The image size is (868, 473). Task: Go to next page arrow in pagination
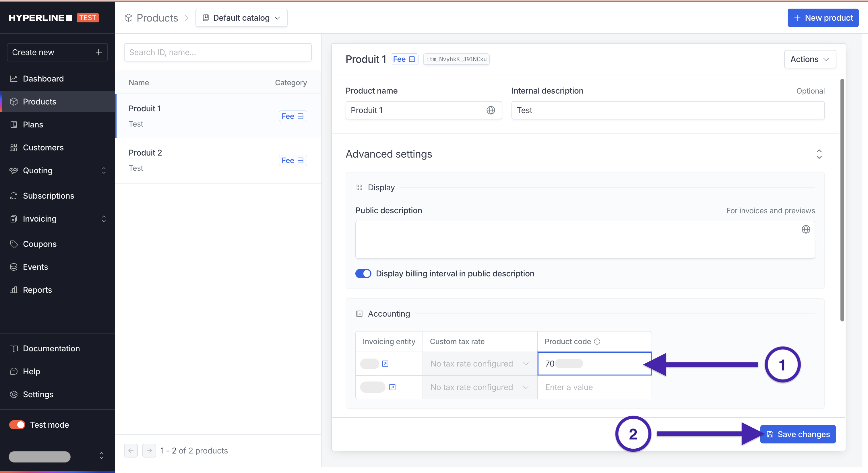pos(149,450)
